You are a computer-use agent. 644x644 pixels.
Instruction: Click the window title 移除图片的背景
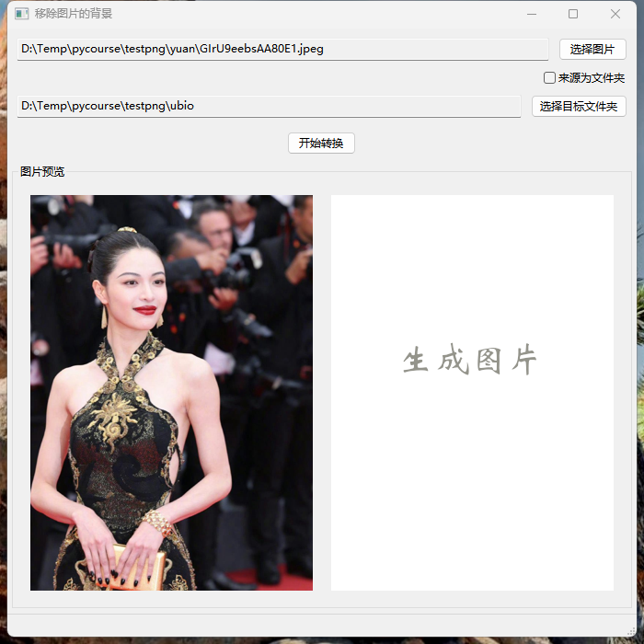pos(74,14)
